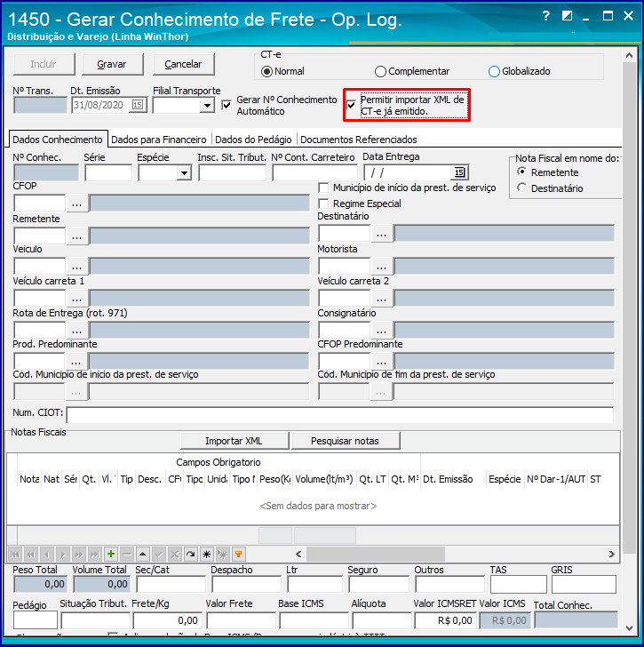Refresh data with curved arrow icon
Viewport: 644px width, 647px height.
point(191,555)
